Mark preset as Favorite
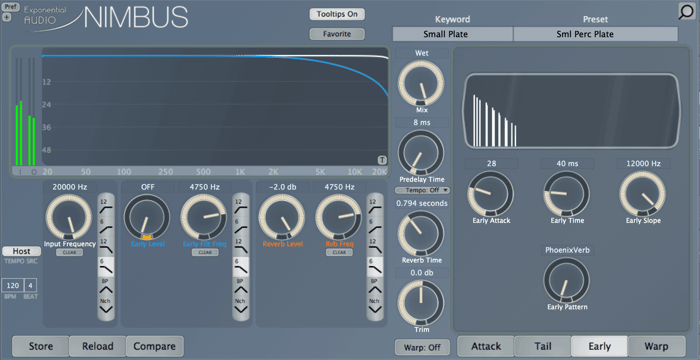Viewport: 700px width, 360px height. [337, 34]
